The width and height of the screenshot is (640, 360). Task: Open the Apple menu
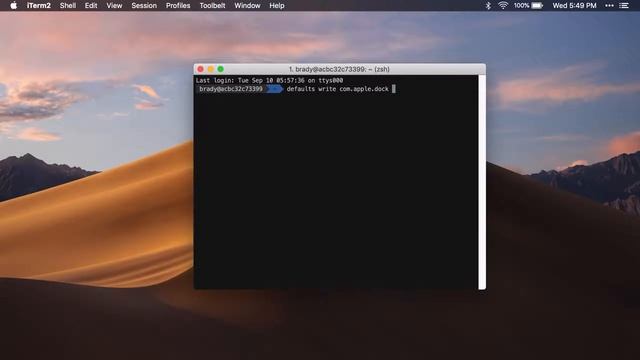click(13, 5)
